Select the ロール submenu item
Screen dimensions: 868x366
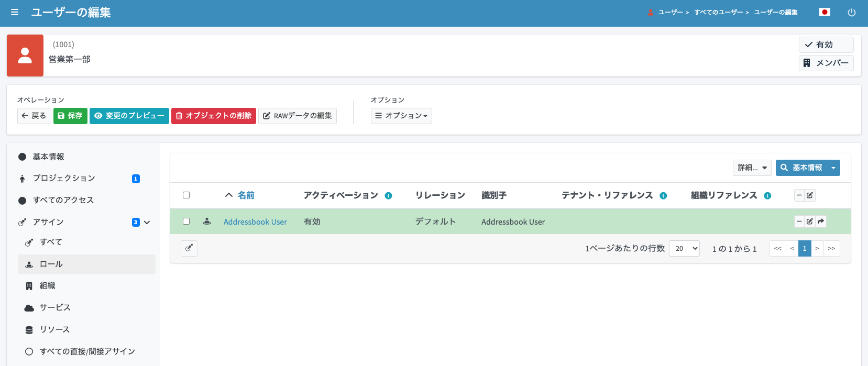click(x=86, y=264)
